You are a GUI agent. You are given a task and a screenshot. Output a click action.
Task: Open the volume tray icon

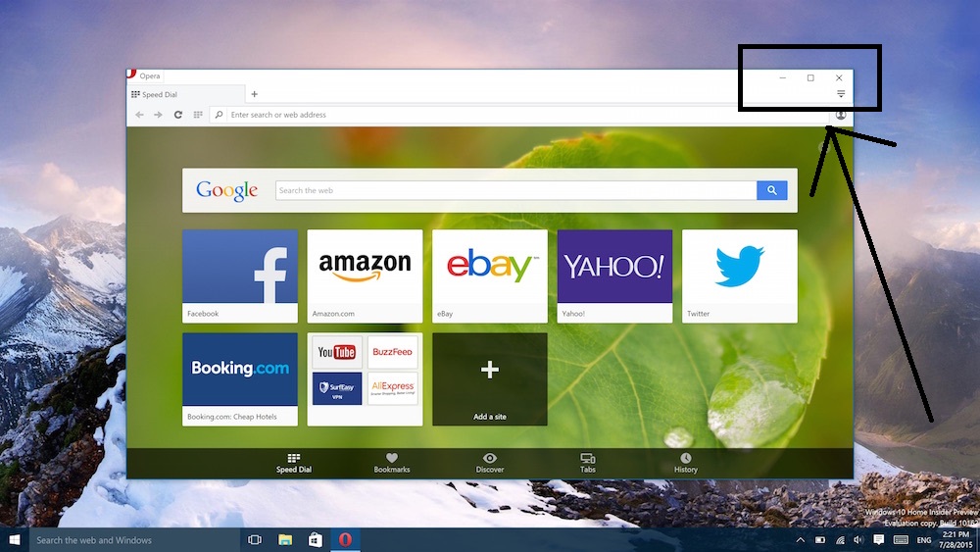(x=858, y=540)
